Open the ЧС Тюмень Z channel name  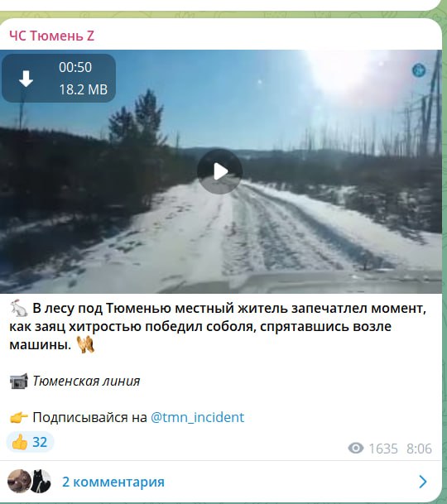click(52, 36)
